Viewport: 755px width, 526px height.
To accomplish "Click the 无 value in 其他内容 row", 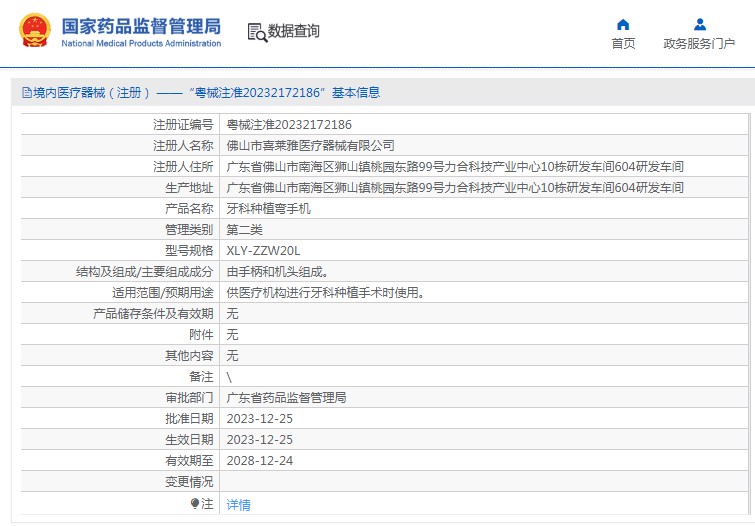I will tap(232, 356).
